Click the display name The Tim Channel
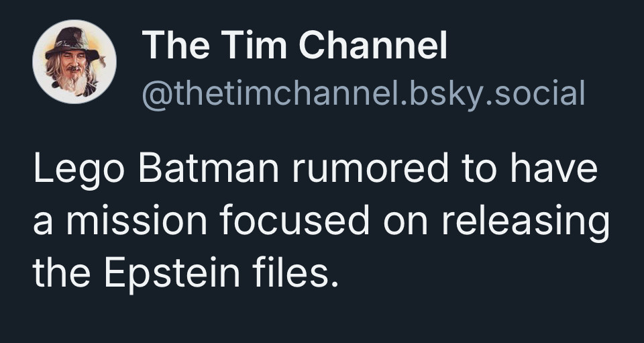This screenshot has height=343, width=644. (294, 46)
